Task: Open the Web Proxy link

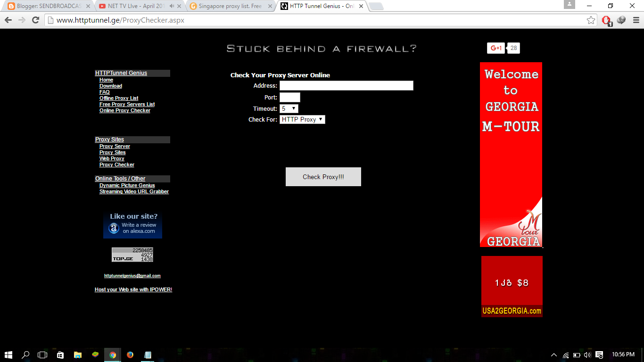Action: click(112, 159)
